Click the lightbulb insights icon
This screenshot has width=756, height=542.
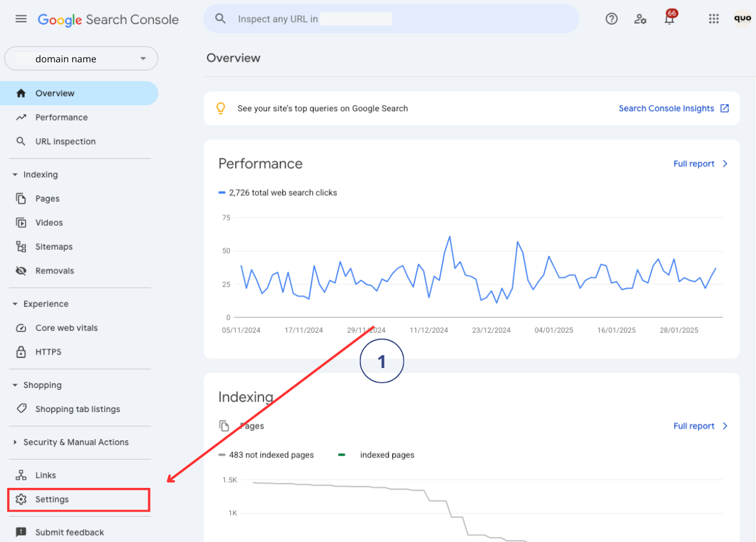click(x=221, y=108)
